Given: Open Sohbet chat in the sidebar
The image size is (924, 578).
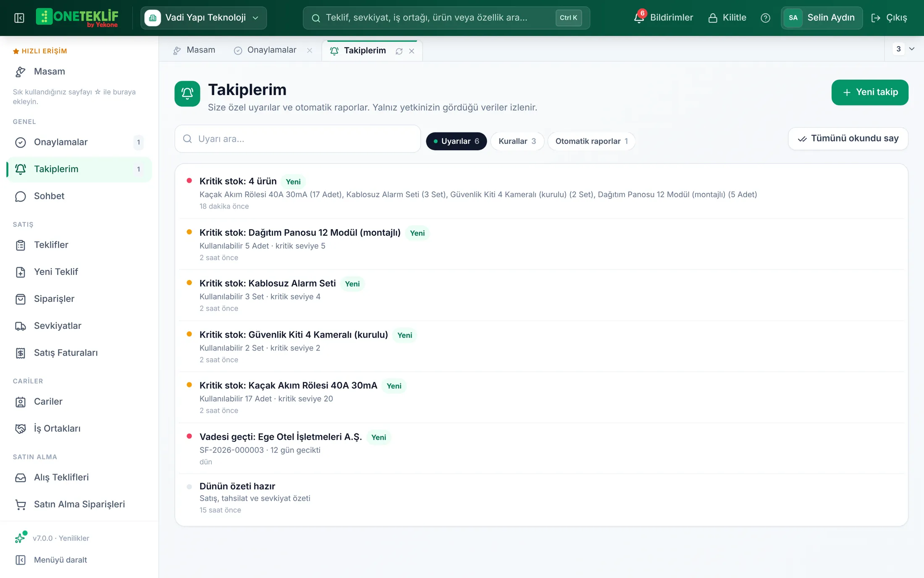Looking at the screenshot, I should point(79,196).
